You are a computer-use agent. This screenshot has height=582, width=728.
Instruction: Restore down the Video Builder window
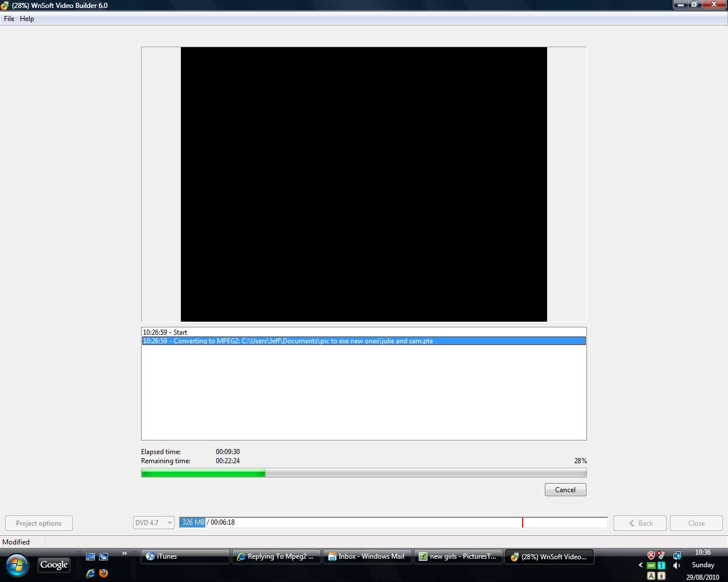tap(694, 5)
